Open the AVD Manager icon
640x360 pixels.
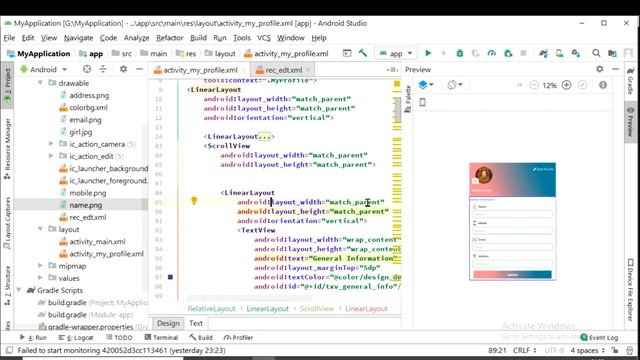click(x=559, y=53)
